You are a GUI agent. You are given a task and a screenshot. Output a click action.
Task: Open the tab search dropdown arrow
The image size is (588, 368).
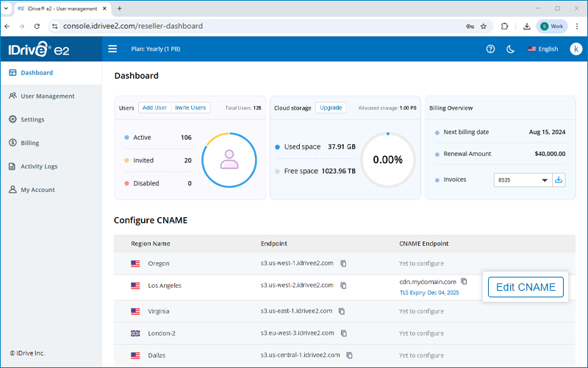tap(7, 8)
